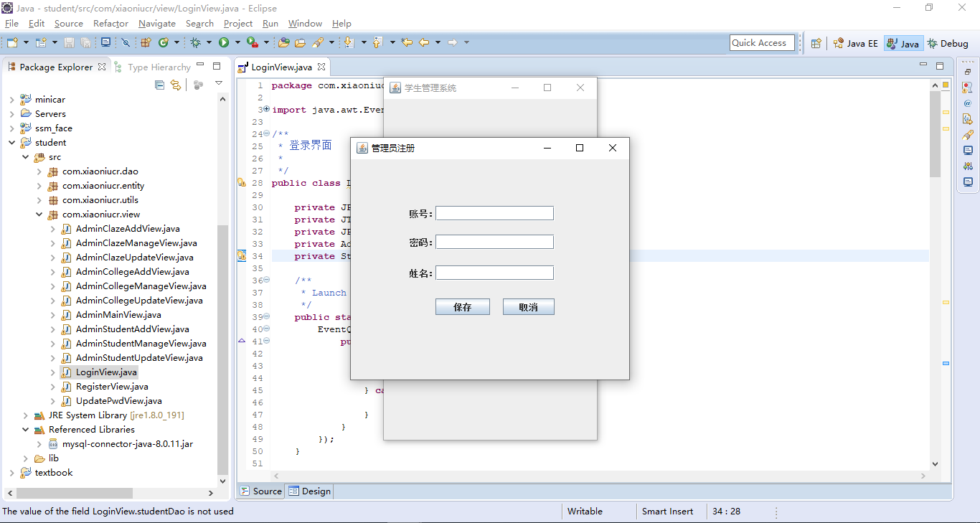Open the Navigate menu
This screenshot has width=980, height=523.
[x=157, y=24]
